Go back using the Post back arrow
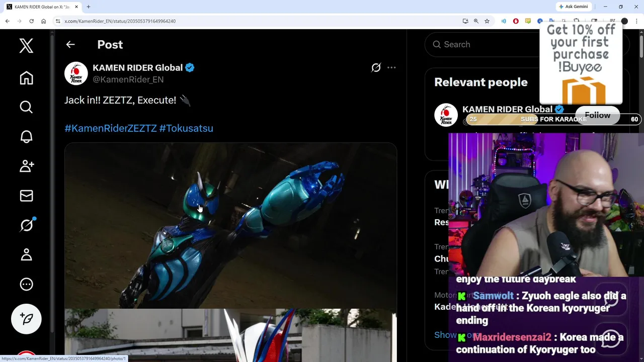 point(70,44)
